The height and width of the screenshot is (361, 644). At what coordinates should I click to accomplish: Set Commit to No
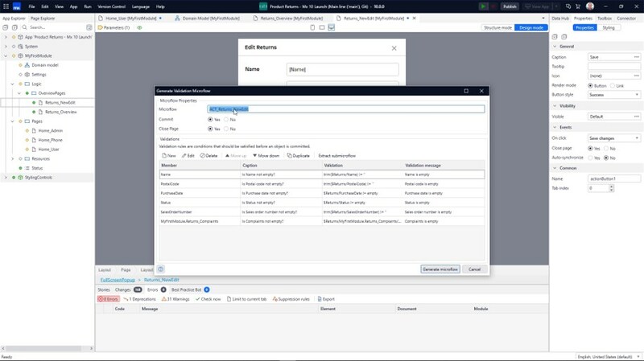pos(227,119)
